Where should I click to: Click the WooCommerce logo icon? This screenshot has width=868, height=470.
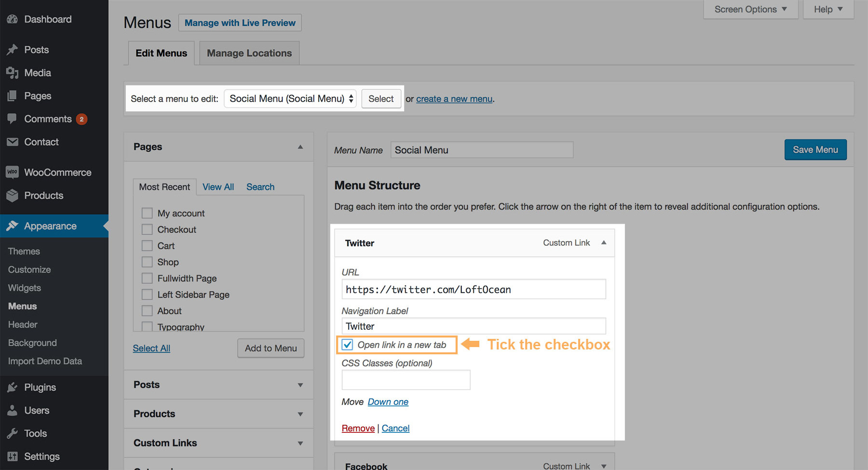tap(12, 172)
